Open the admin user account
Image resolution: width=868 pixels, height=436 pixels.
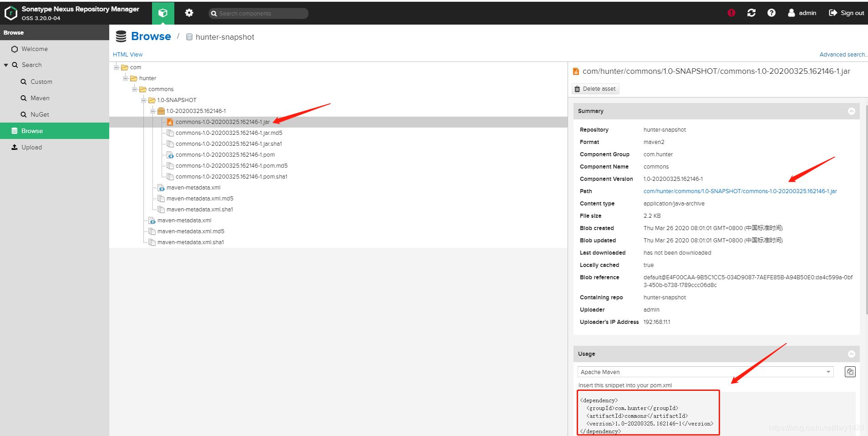[802, 13]
